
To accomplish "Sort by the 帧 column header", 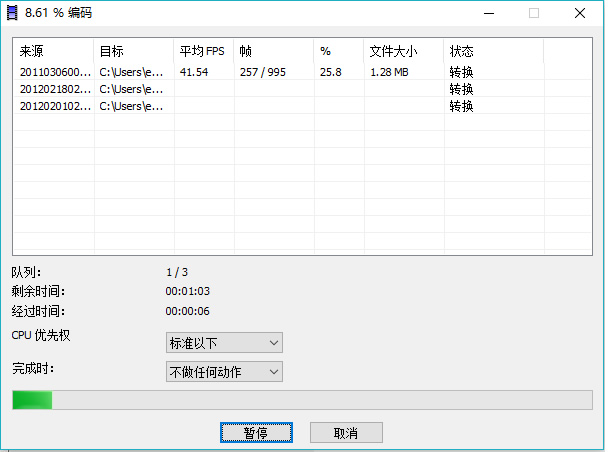I will 274,51.
